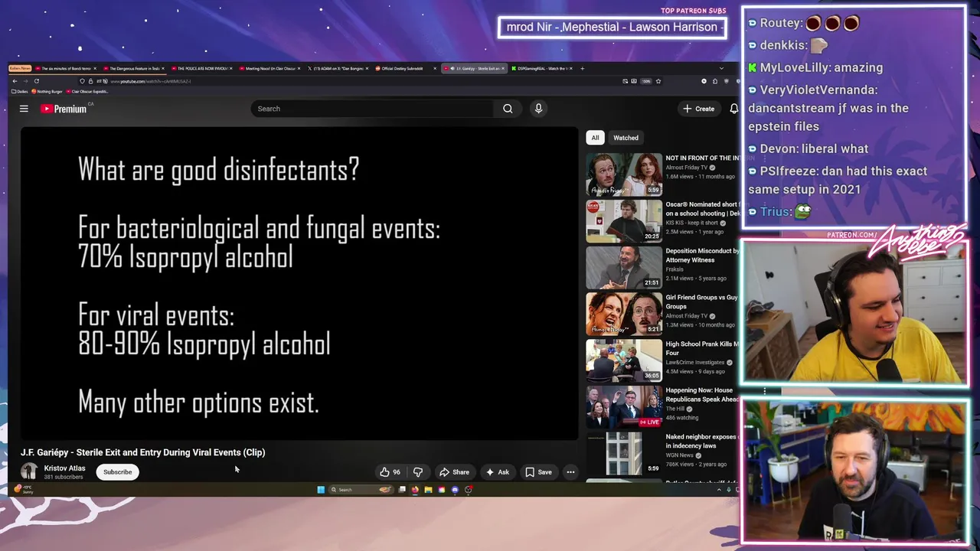Switch to 'Meeting Nocol (in Clair Obscur' tab
The image size is (980, 551).
click(270, 69)
